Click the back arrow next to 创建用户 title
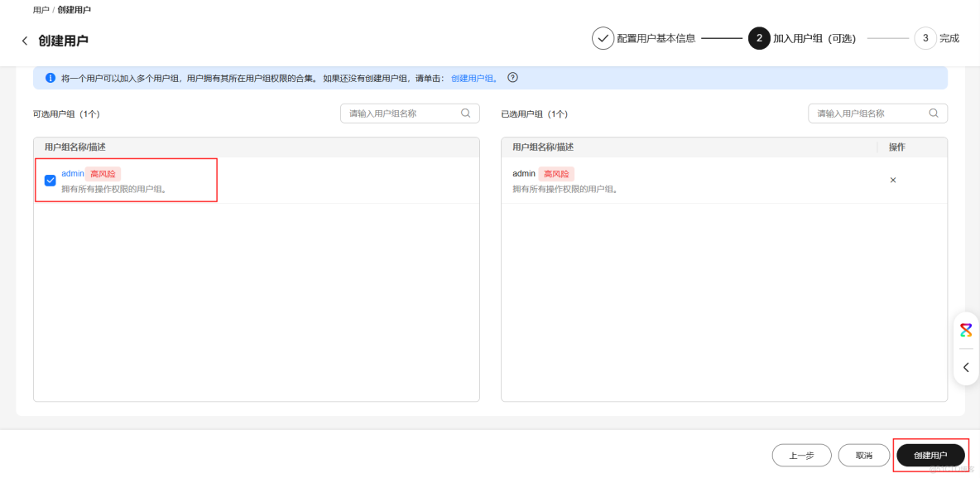Viewport: 980px width, 478px height. click(24, 38)
